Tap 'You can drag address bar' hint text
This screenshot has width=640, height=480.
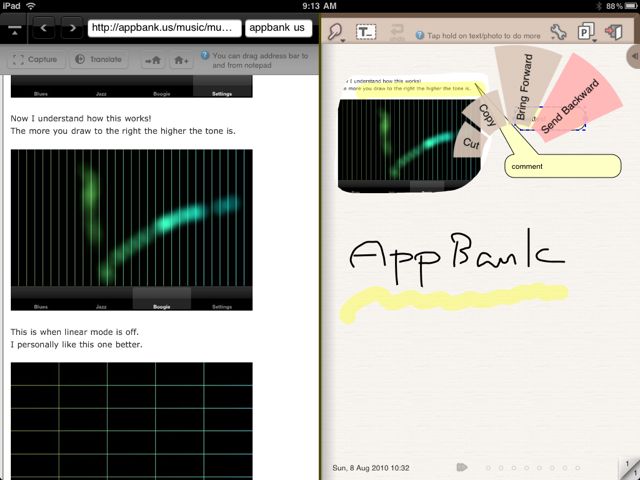pyautogui.click(x=260, y=60)
